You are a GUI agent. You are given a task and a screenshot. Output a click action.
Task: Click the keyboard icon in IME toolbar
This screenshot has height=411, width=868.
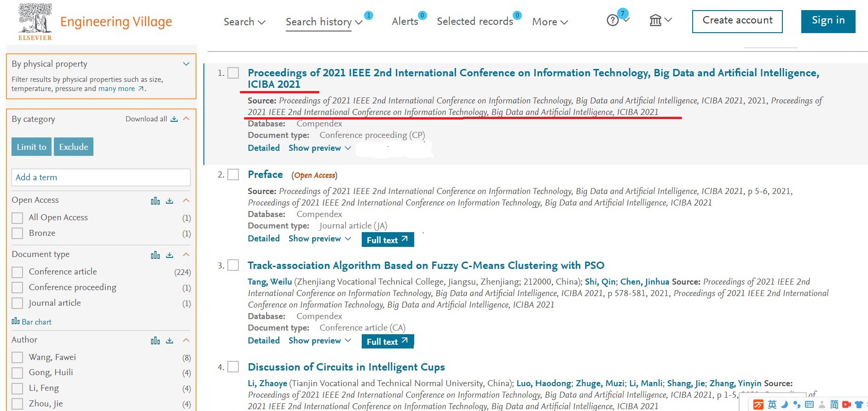pyautogui.click(x=809, y=405)
